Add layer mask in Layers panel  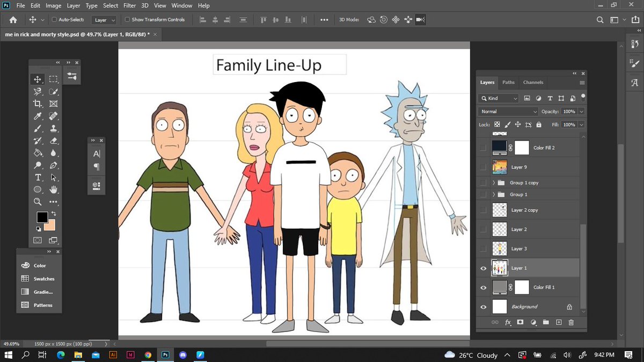520,322
